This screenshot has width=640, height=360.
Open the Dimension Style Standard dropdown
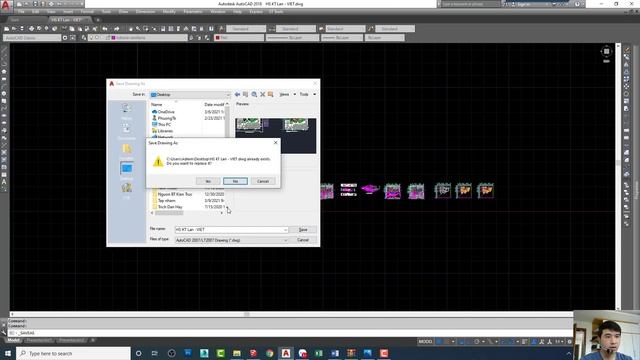click(296, 29)
